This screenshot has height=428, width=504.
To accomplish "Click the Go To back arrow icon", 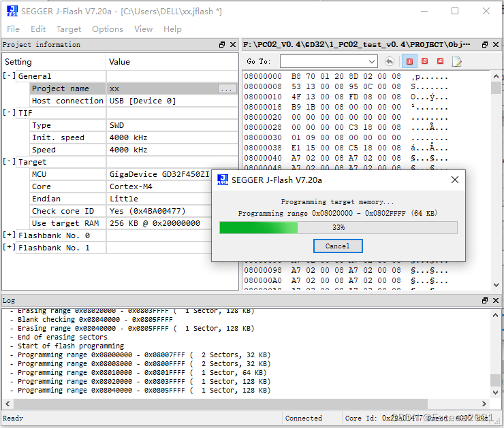I will (390, 61).
